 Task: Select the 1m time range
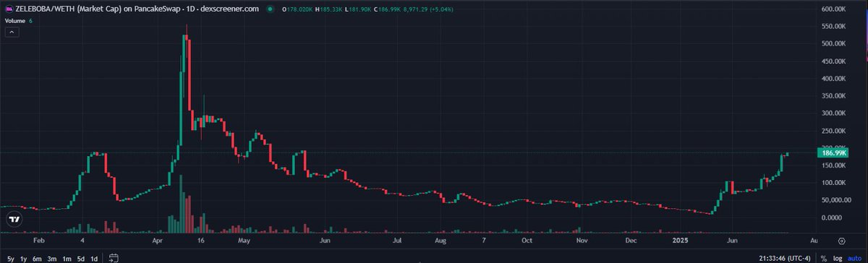[x=67, y=258]
